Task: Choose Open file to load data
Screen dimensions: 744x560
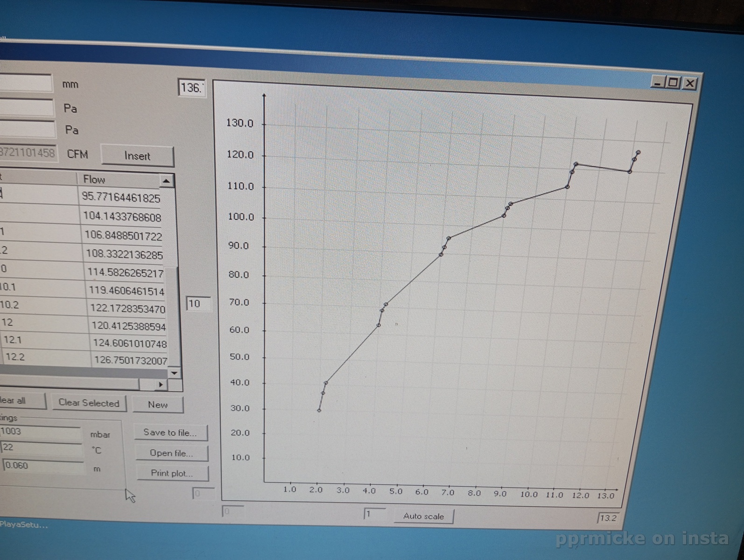Action: [171, 453]
